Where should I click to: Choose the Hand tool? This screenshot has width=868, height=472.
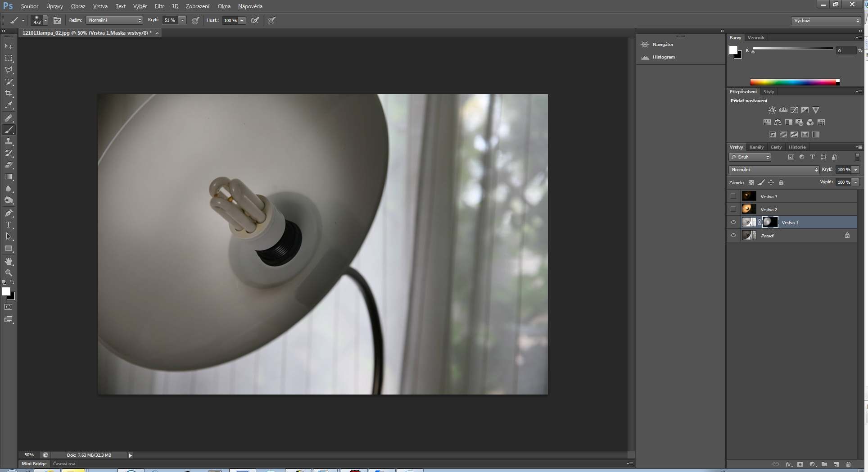point(9,261)
